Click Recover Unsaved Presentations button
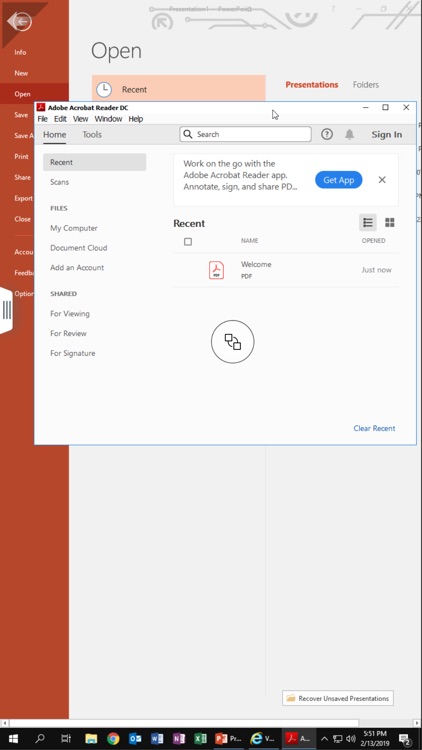The width and height of the screenshot is (422, 750). click(338, 698)
